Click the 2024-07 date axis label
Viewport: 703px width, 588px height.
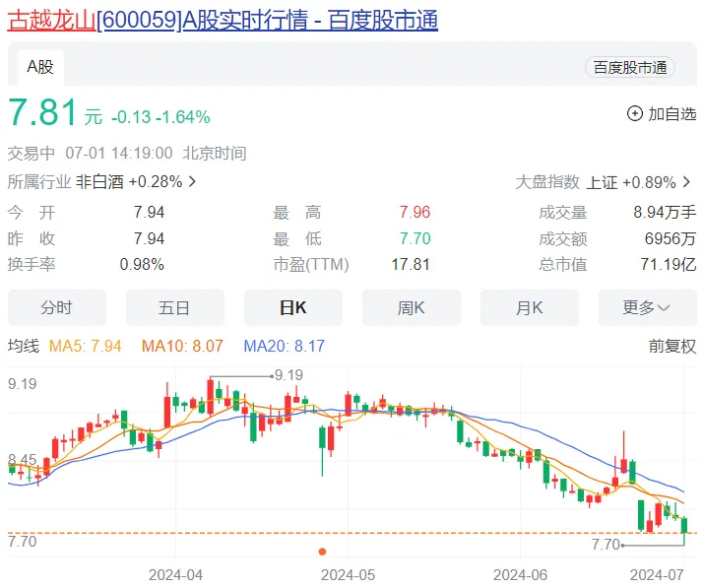[657, 575]
